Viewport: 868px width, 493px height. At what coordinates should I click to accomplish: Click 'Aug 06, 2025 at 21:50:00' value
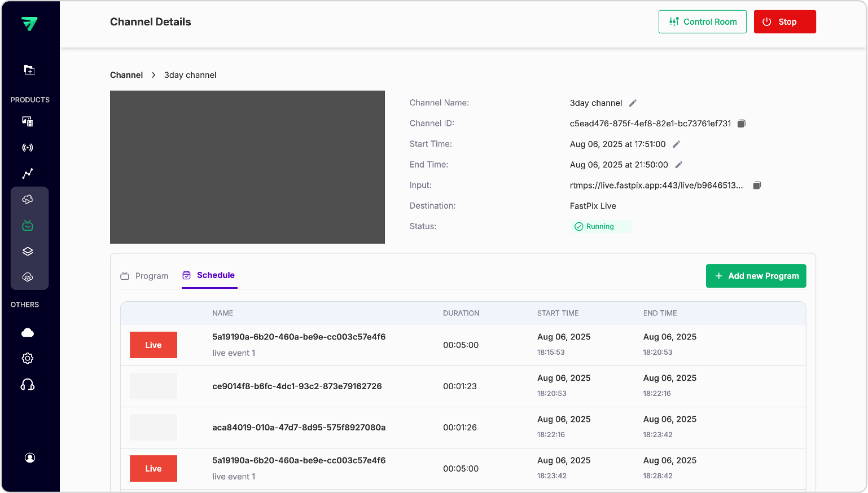(619, 165)
